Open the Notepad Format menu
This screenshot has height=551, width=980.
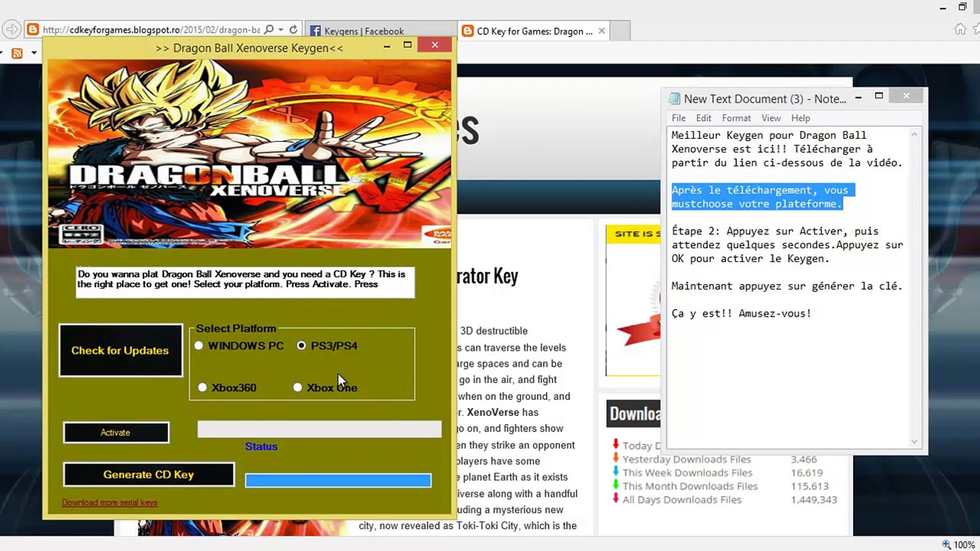pyautogui.click(x=736, y=118)
